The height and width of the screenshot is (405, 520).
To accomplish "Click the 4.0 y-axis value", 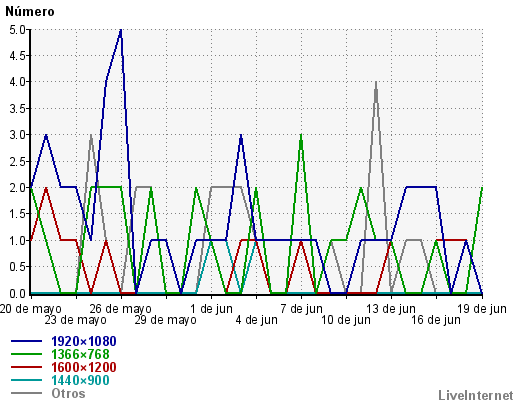I will click(x=18, y=82).
